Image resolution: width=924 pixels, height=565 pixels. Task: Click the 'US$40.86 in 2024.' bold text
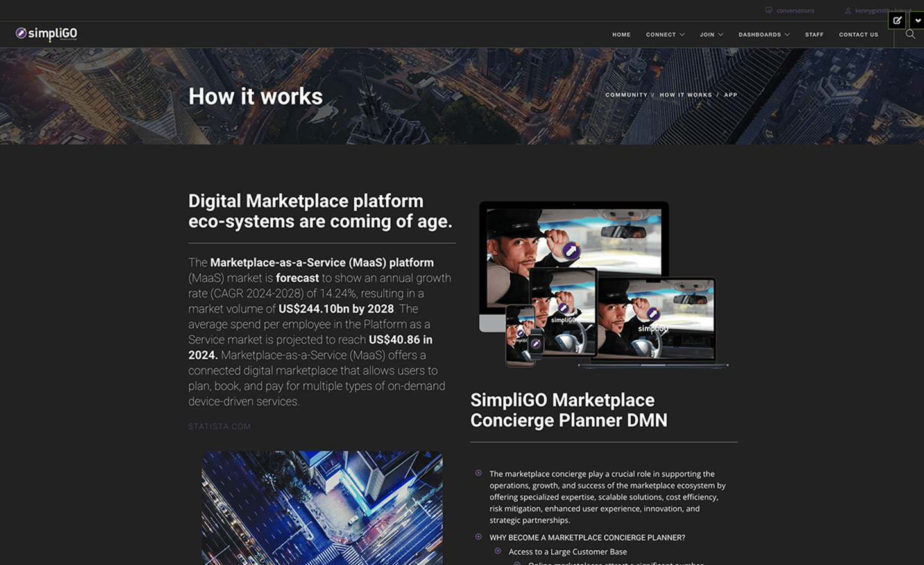click(x=311, y=347)
